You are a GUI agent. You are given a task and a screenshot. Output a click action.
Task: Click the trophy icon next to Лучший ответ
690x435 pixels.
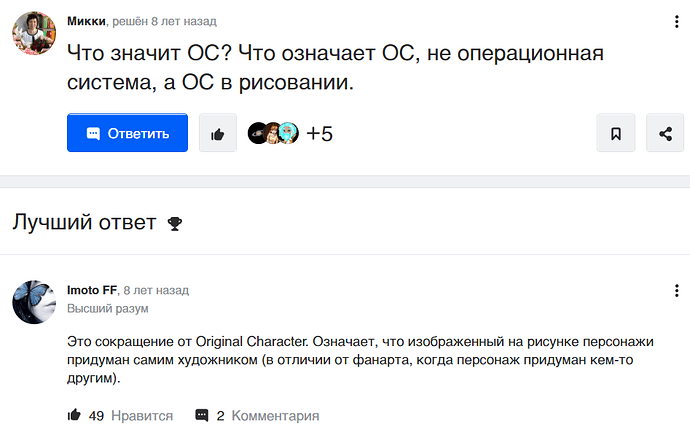coord(175,223)
